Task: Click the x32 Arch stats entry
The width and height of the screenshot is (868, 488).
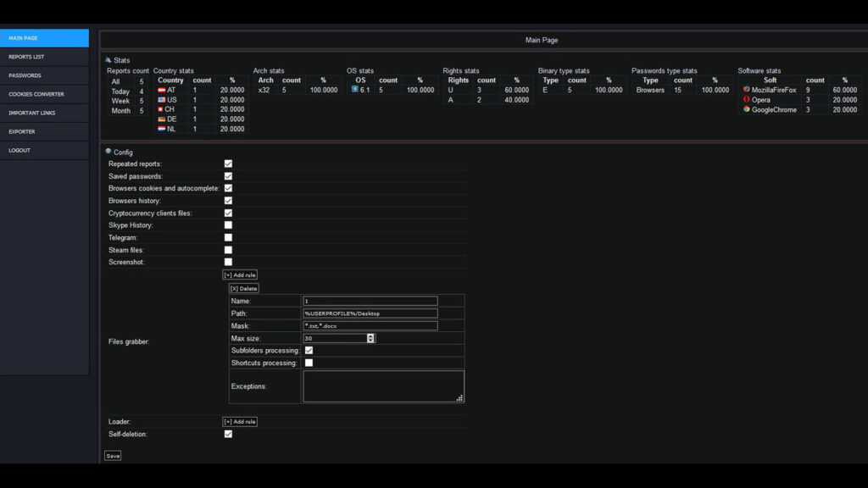Action: (264, 90)
